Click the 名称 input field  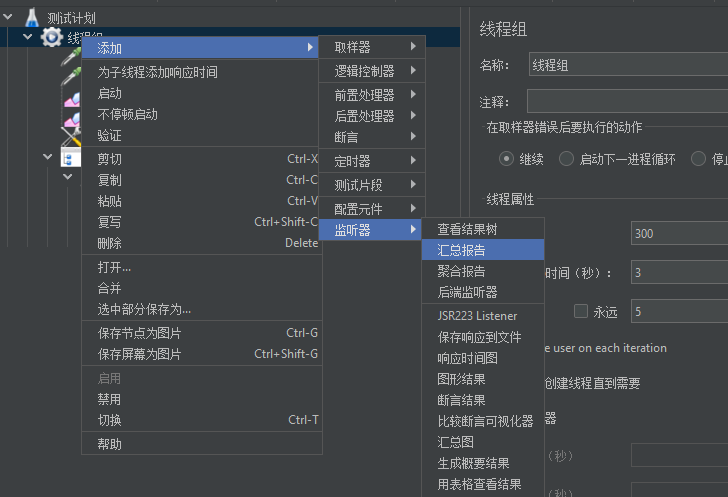point(627,65)
